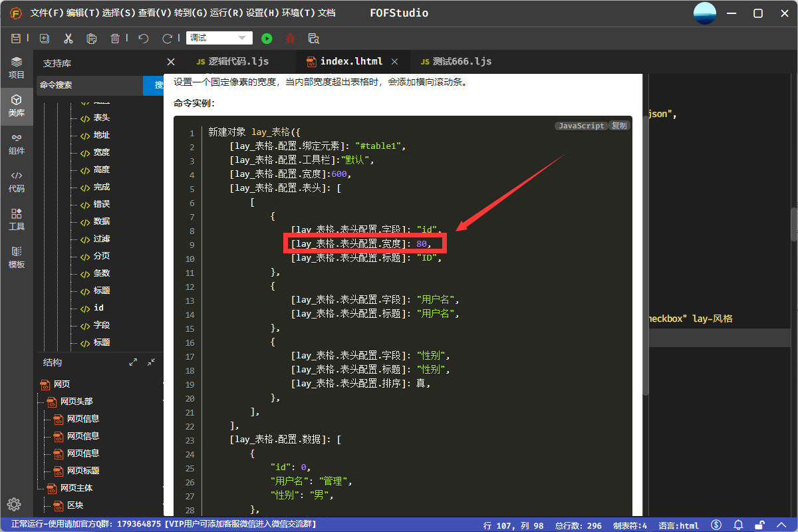Click the new file plus icon
Viewport: 798px width, 532px height.
click(45, 39)
